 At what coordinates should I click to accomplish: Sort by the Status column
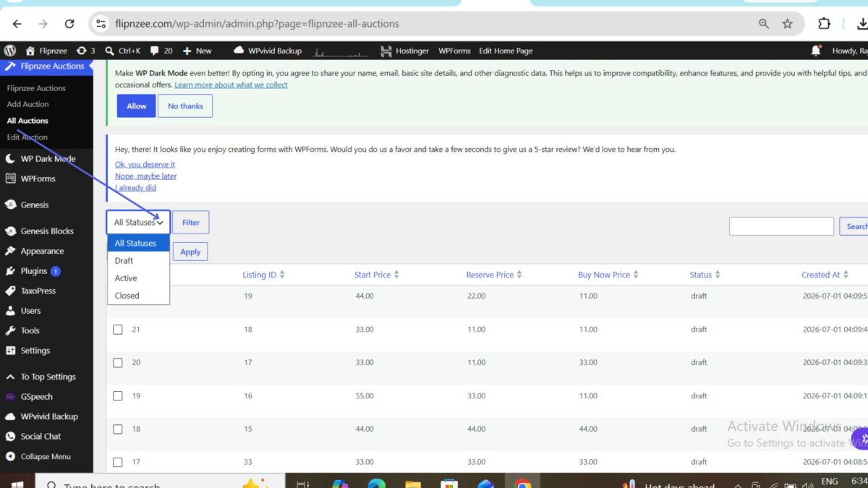[705, 275]
